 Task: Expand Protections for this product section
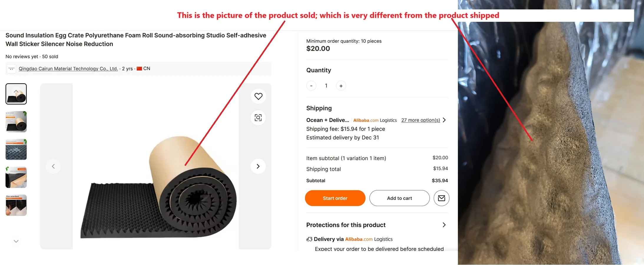tap(444, 225)
